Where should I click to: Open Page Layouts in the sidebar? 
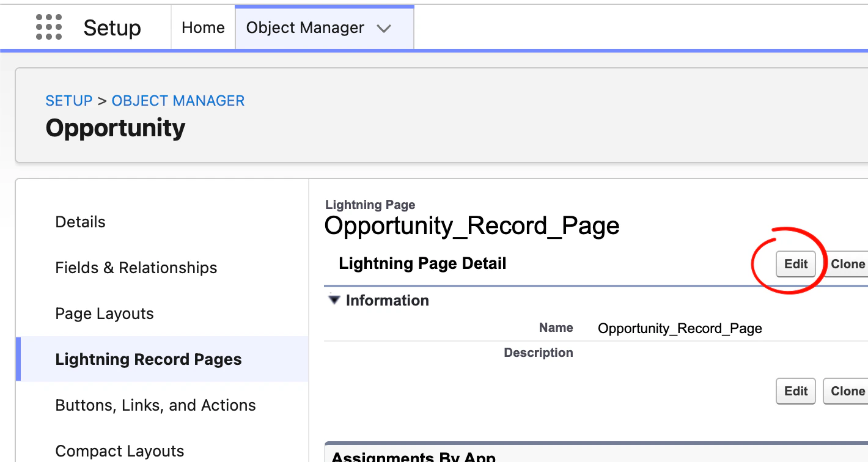[x=105, y=313]
